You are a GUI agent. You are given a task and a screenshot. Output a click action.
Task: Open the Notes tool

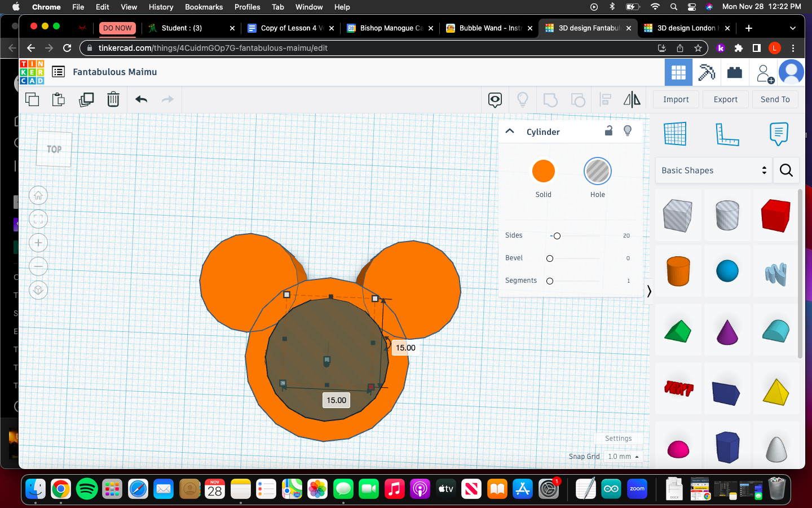coord(779,134)
